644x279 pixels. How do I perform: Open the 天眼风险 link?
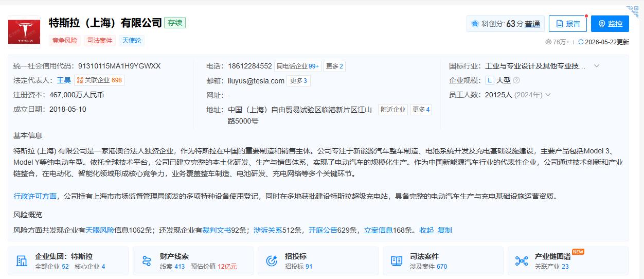pyautogui.click(x=100, y=230)
